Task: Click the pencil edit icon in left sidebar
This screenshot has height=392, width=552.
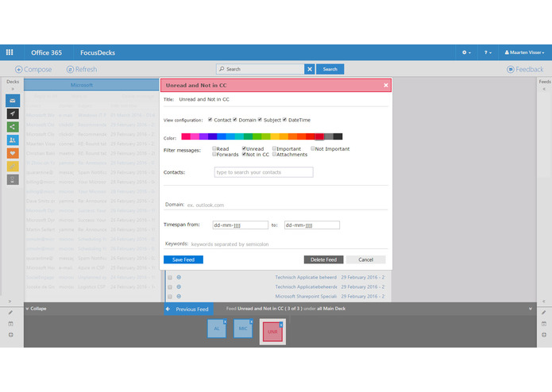Action: pos(10,312)
